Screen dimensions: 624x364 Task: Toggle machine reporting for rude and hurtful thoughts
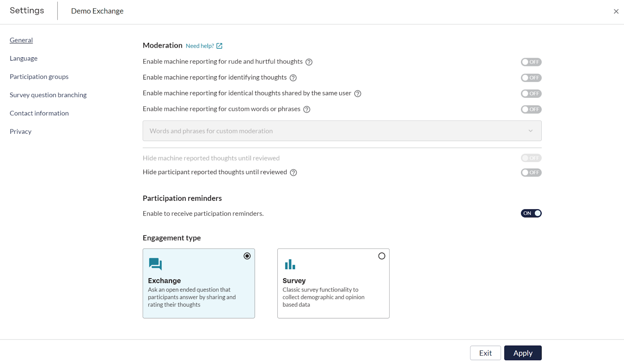531,62
